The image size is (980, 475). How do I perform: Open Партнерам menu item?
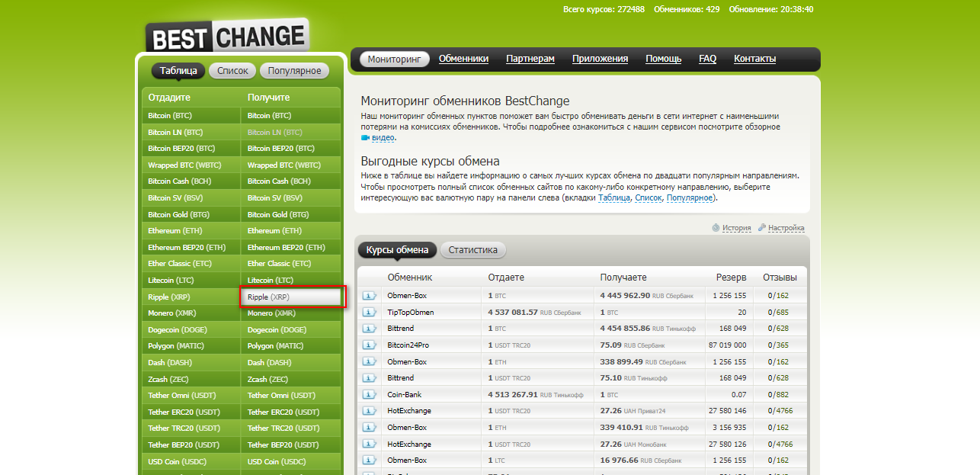click(x=530, y=59)
